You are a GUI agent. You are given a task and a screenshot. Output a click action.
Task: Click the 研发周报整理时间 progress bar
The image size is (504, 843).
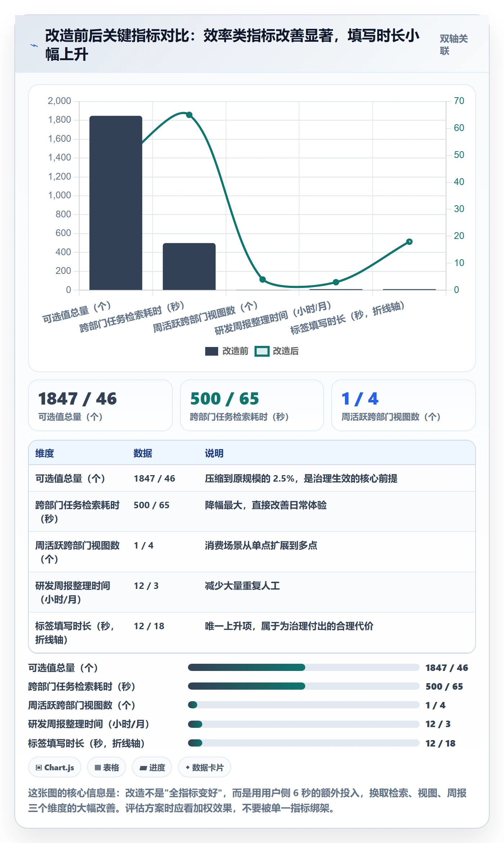point(303,724)
